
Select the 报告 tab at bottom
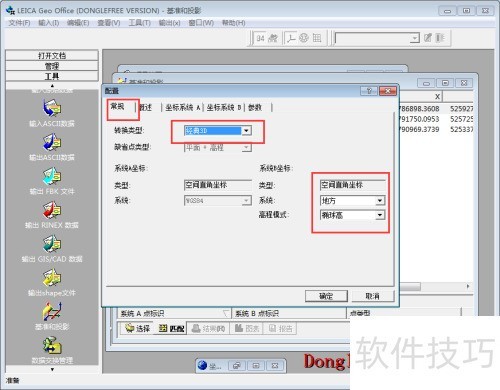tap(281, 329)
